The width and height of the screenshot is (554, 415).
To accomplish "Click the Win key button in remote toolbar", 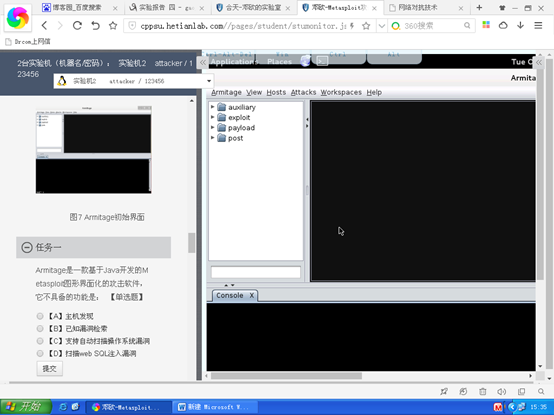I will pos(282,54).
